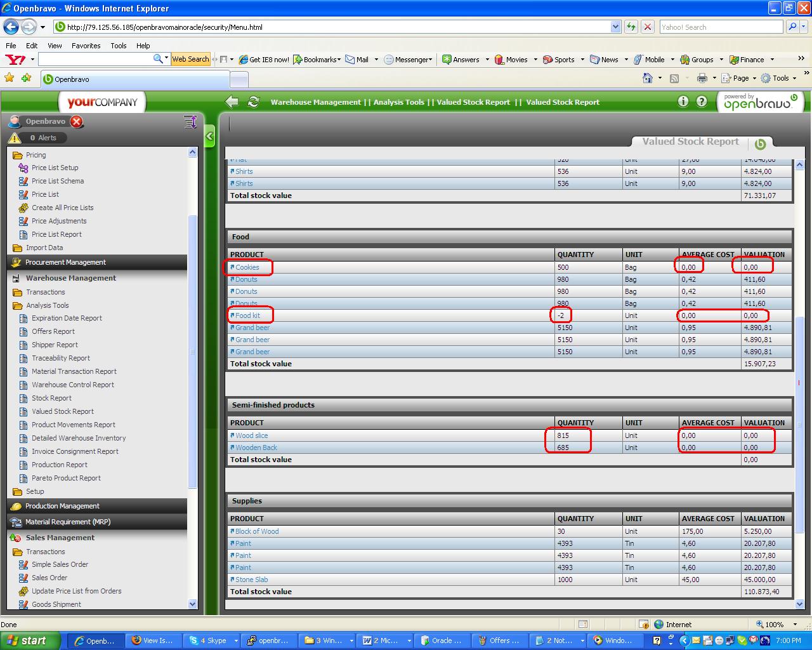Viewport: 812px width, 650px height.
Task: Open the Cookies product link
Action: click(247, 267)
